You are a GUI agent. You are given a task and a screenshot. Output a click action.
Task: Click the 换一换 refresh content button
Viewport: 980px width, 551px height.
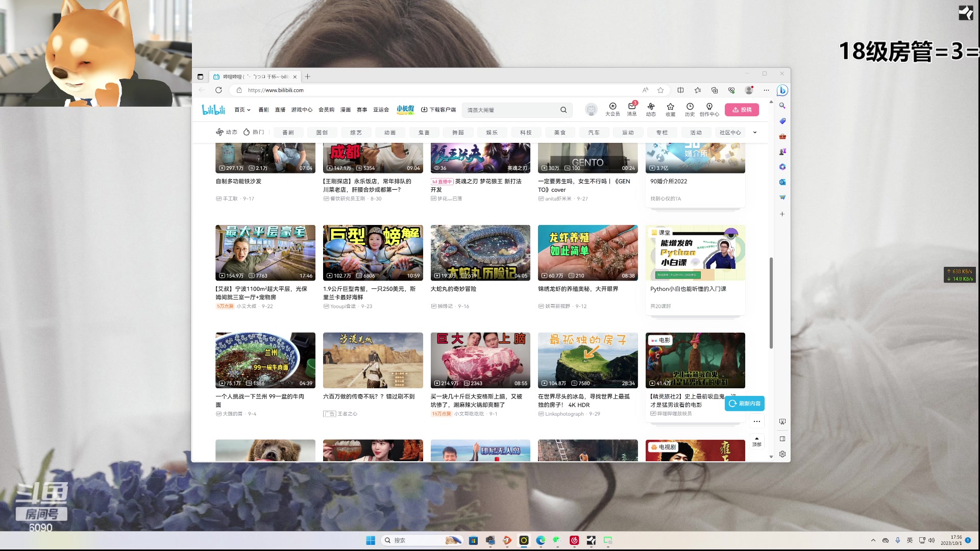coord(745,404)
